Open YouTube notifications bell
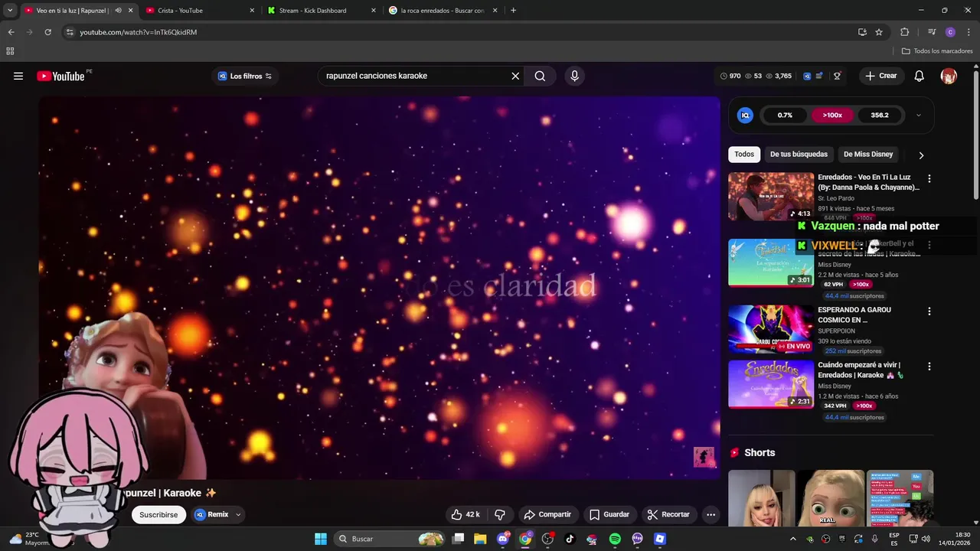 920,76
